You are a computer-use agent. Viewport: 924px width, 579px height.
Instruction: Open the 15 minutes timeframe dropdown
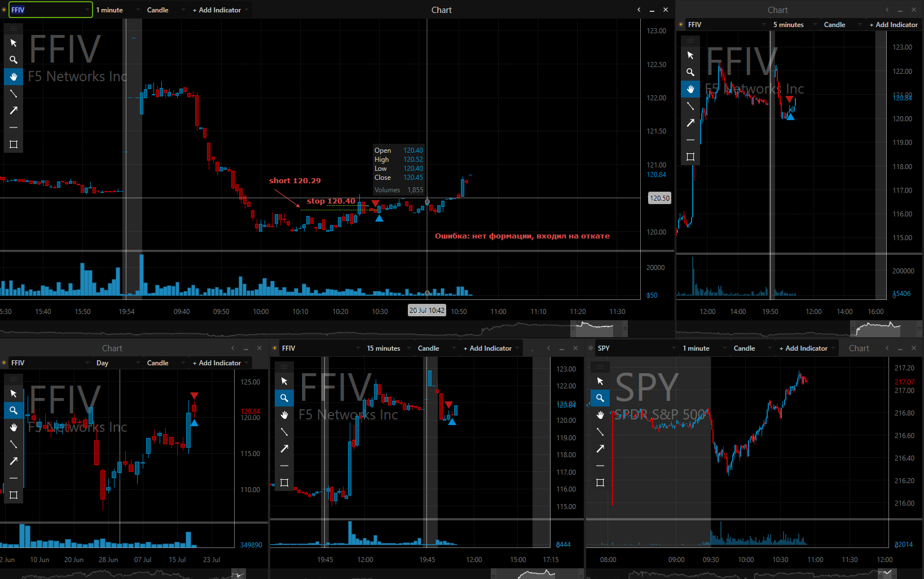(388, 348)
